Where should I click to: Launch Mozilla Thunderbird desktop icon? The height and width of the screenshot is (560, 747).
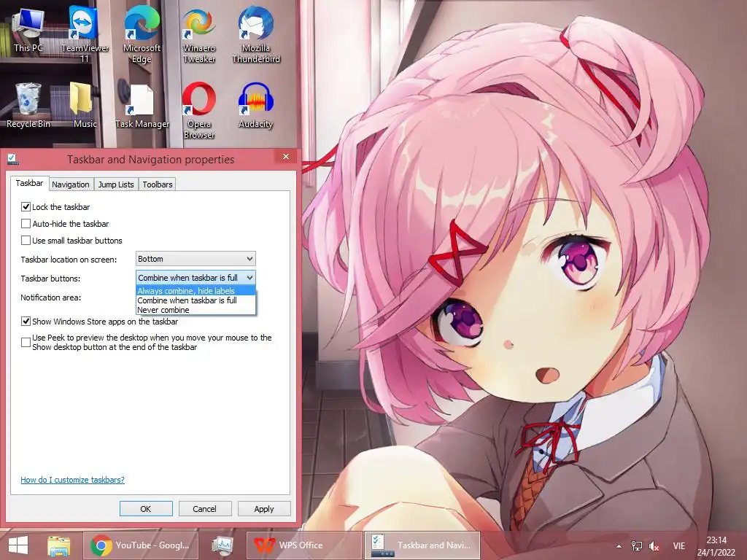(x=256, y=34)
